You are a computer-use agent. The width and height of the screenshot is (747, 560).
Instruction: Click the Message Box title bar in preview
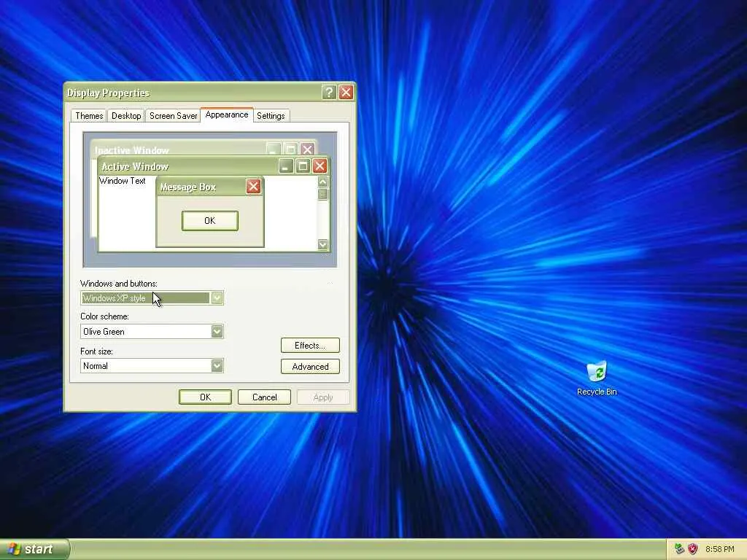coord(209,187)
